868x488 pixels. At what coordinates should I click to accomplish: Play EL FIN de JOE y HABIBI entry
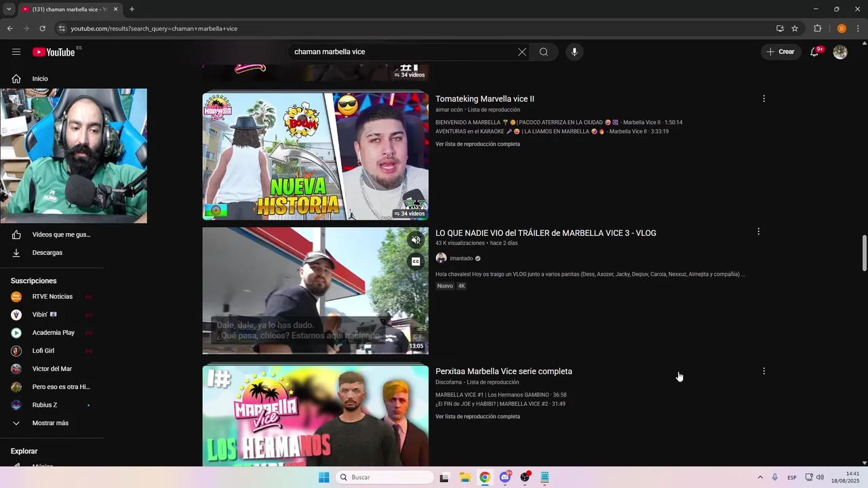[500, 404]
